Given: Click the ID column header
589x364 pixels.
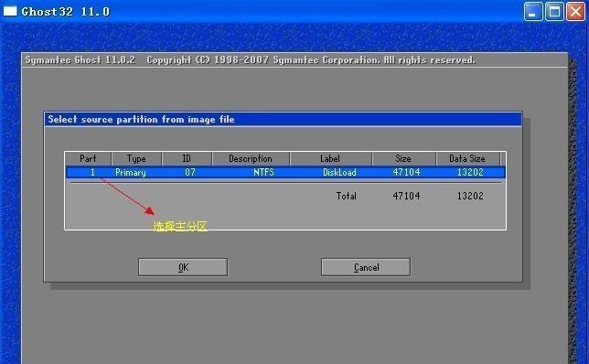Looking at the screenshot, I should coord(187,158).
